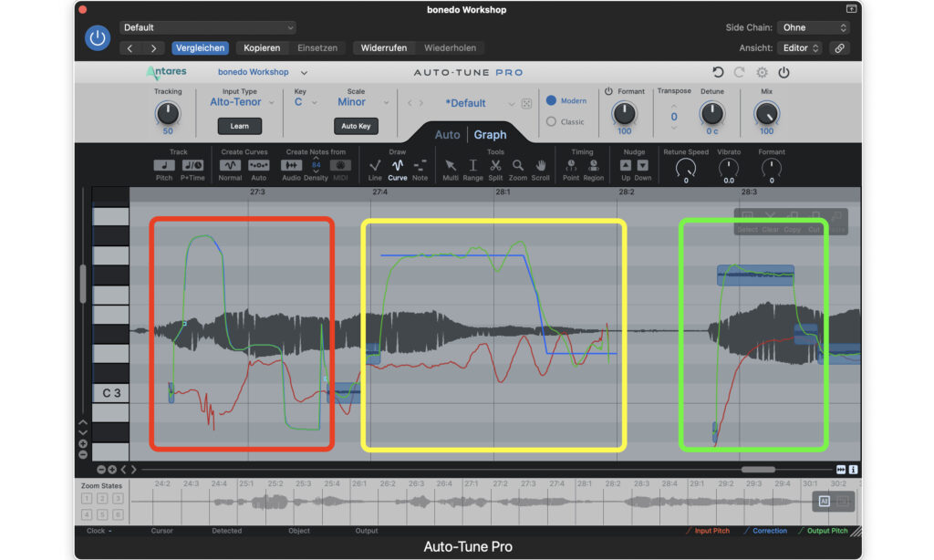
Task: Switch to the Auto tab
Action: [447, 135]
